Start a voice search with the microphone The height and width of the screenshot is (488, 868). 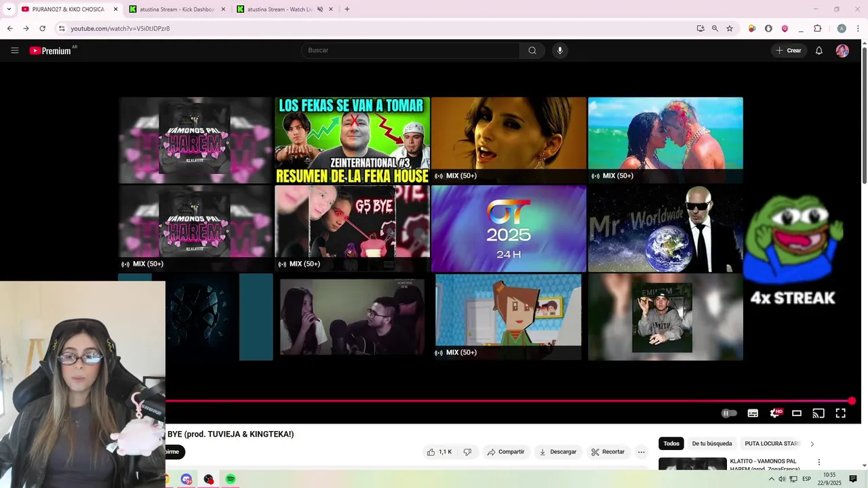(x=559, y=50)
